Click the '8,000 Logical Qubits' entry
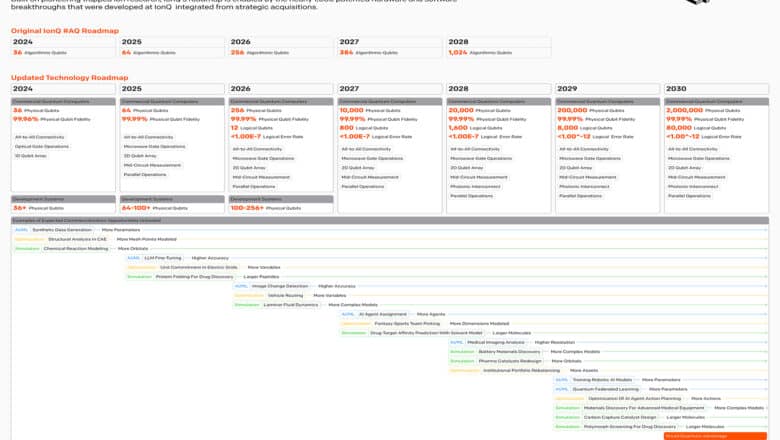Screen dimensions: 780x440 (x=584, y=128)
